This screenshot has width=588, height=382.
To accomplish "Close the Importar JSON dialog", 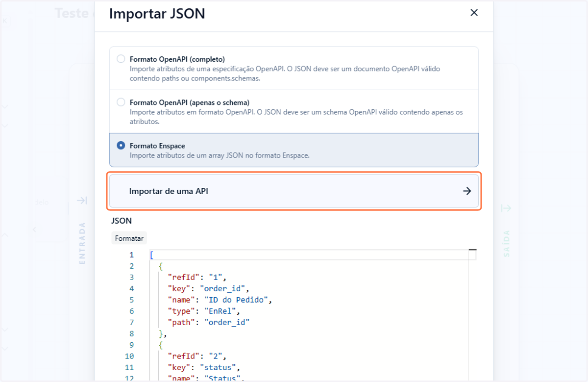I will (x=474, y=13).
